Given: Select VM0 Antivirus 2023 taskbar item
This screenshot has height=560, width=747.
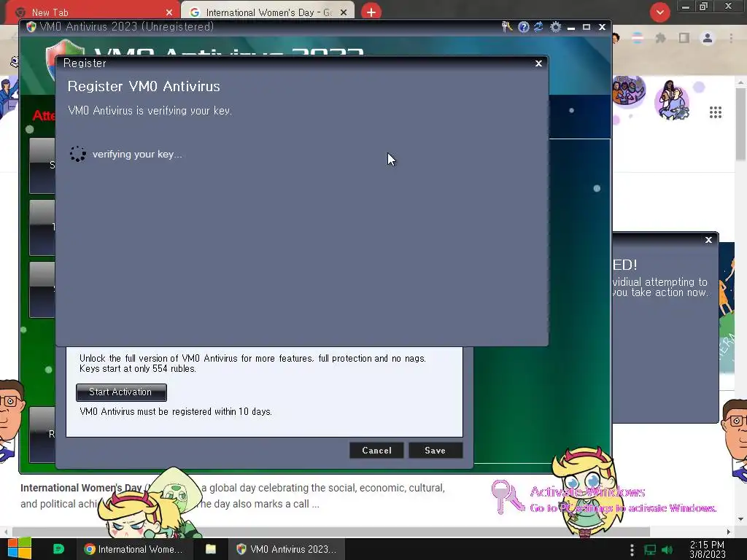Looking at the screenshot, I should 286,549.
